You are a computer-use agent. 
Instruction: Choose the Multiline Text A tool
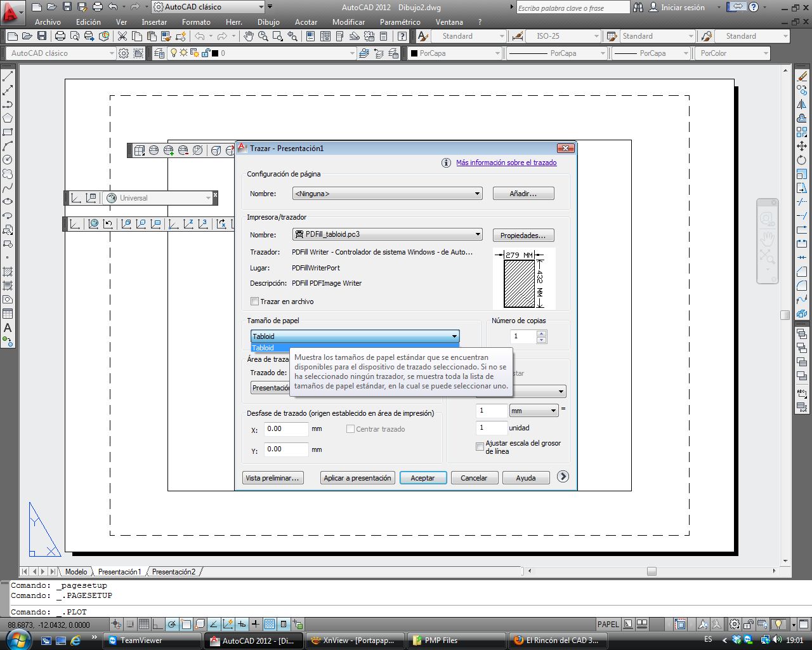(x=8, y=328)
